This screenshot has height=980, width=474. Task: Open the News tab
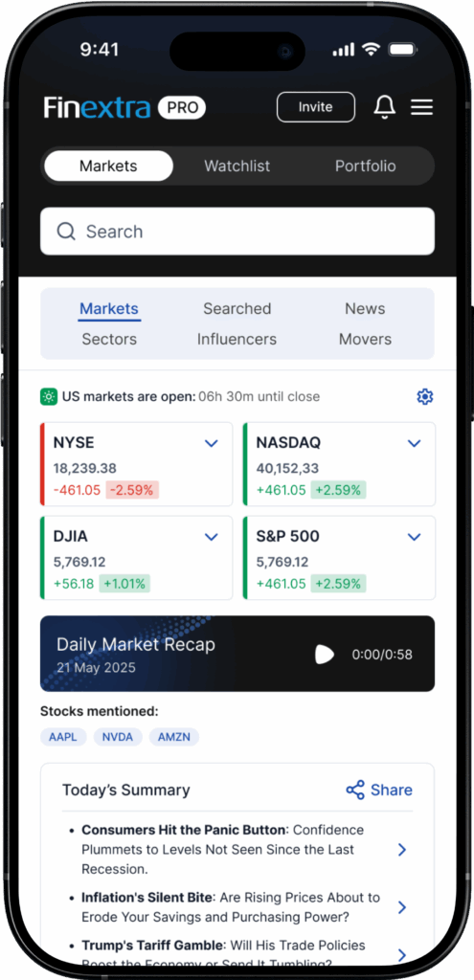[x=365, y=309]
